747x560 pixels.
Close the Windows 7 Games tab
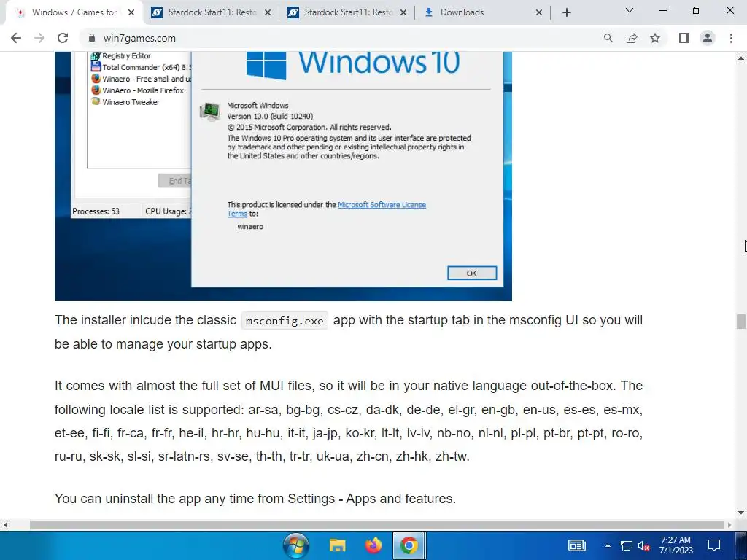(x=131, y=12)
